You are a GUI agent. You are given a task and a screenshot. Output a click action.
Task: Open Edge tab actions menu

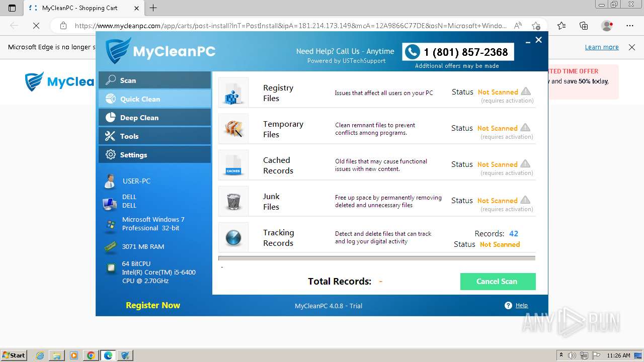click(x=12, y=8)
